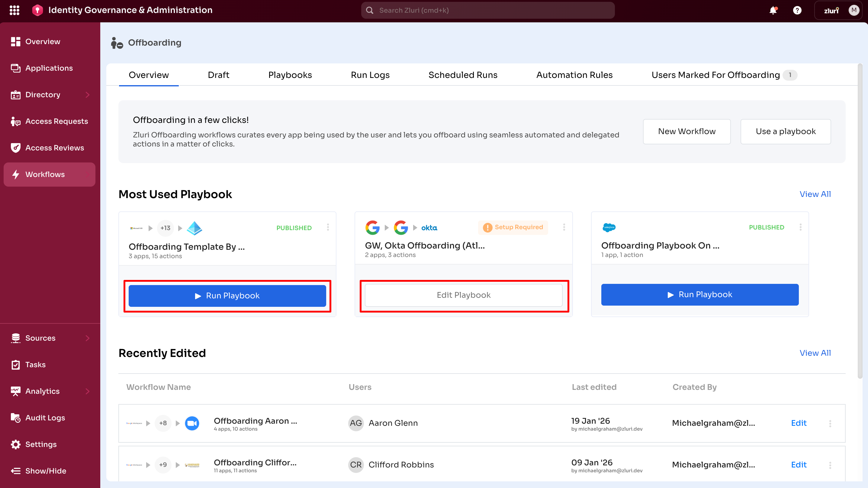Open Access Reviews in sidebar
Image resolution: width=868 pixels, height=488 pixels.
pyautogui.click(x=55, y=148)
